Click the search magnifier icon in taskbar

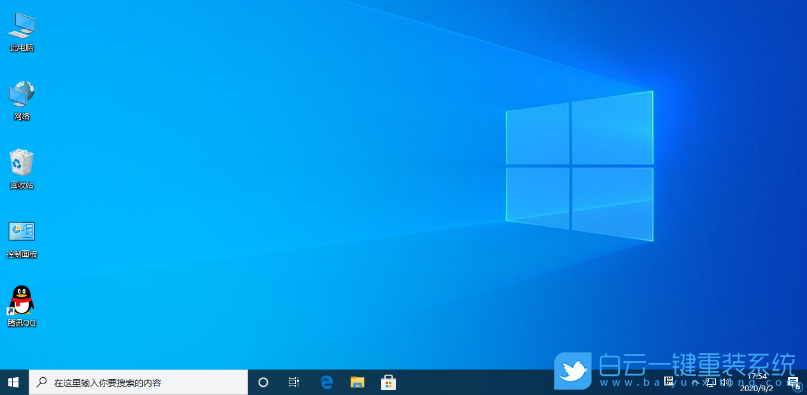coord(42,382)
